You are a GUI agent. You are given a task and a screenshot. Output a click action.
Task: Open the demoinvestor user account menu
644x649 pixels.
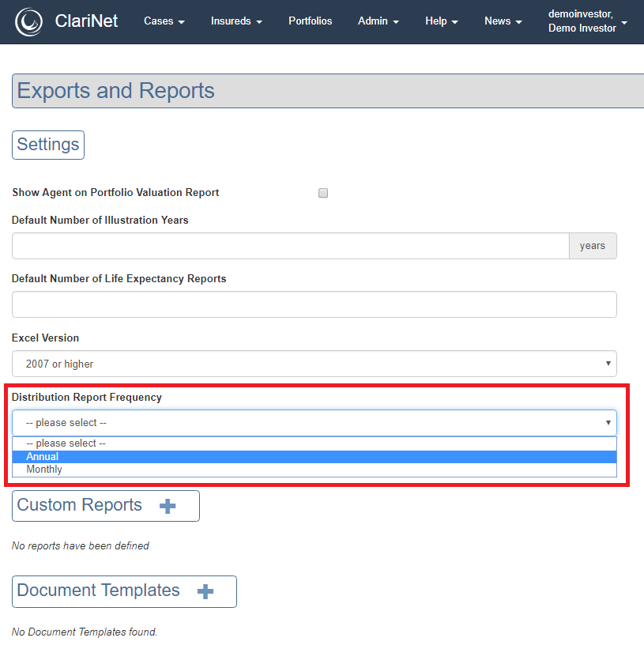(x=587, y=21)
